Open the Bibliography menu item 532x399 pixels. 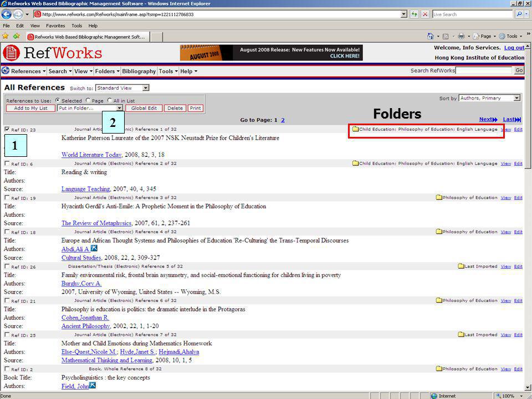click(x=139, y=71)
